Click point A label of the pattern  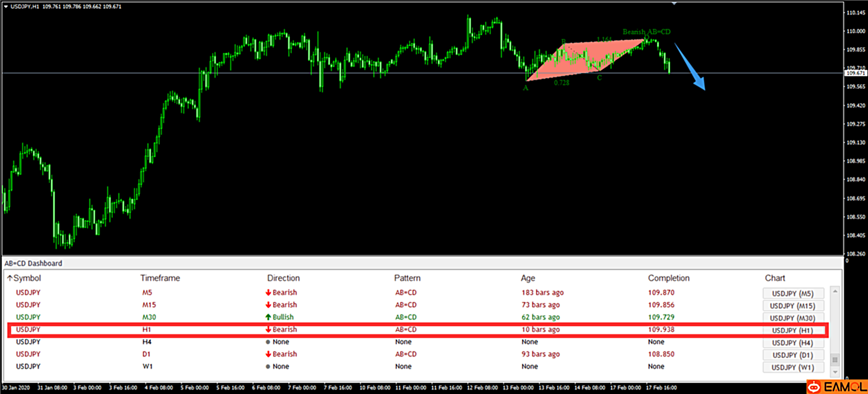(526, 87)
